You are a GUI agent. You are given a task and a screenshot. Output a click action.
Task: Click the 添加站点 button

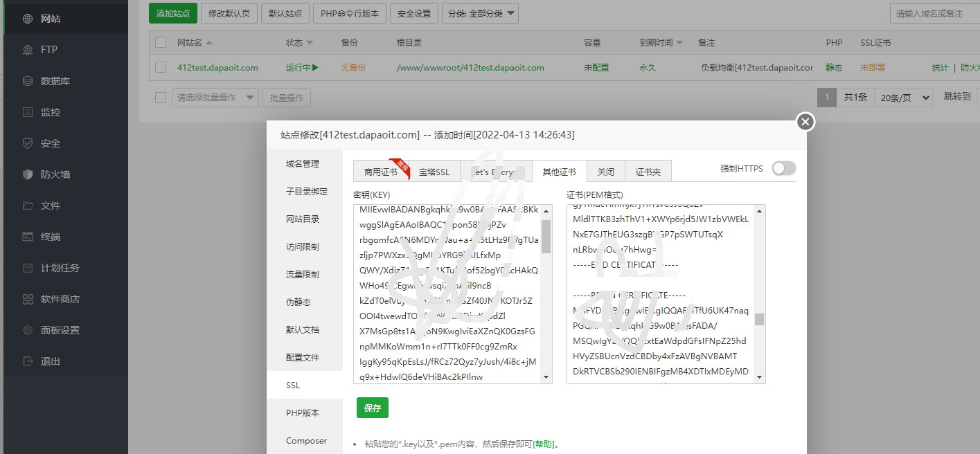173,13
